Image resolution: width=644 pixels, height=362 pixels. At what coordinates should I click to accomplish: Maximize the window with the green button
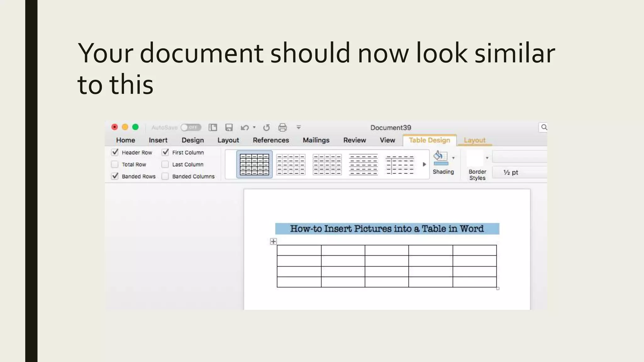[x=135, y=127]
